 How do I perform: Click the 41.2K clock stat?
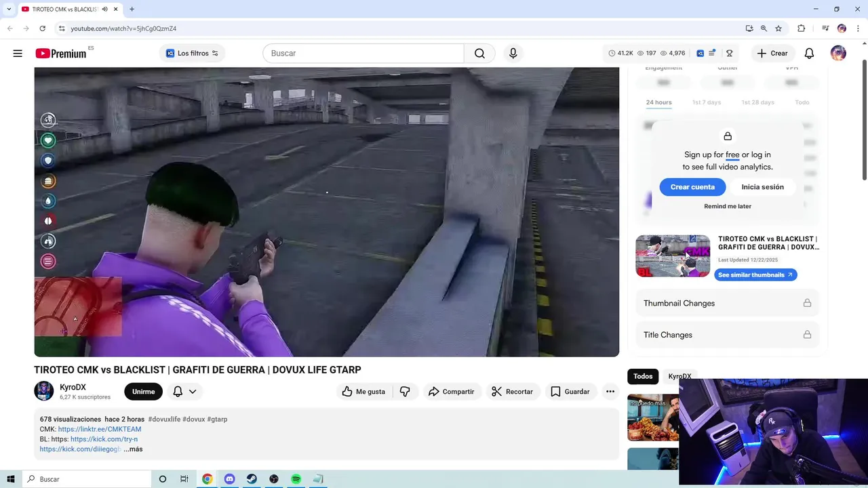point(620,53)
